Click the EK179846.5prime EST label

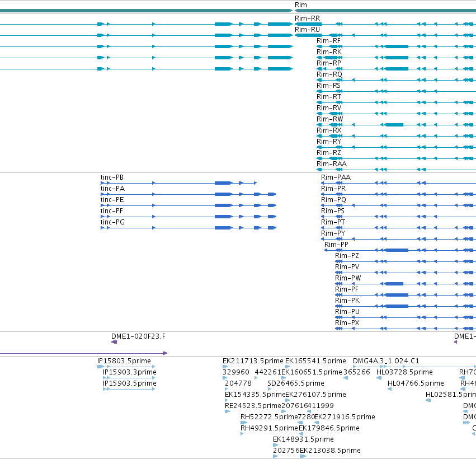tap(329, 428)
